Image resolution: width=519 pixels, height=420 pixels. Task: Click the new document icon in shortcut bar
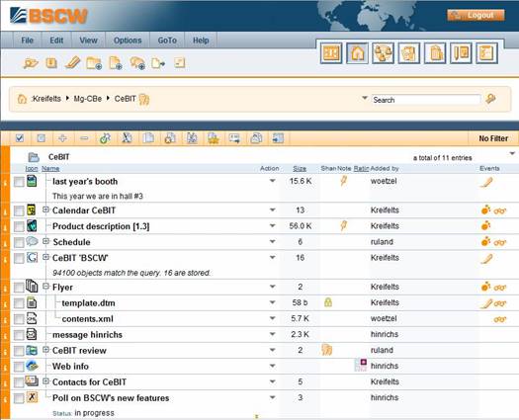(116, 63)
